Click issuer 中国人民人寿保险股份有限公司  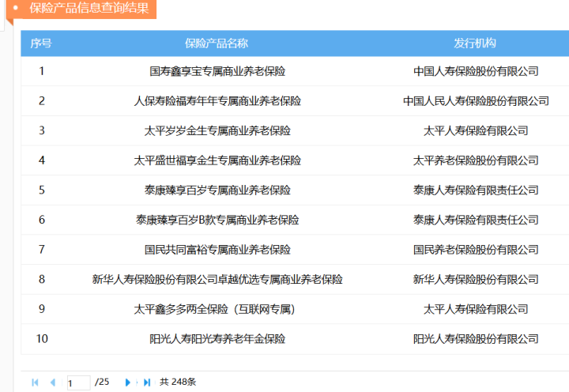476,101
